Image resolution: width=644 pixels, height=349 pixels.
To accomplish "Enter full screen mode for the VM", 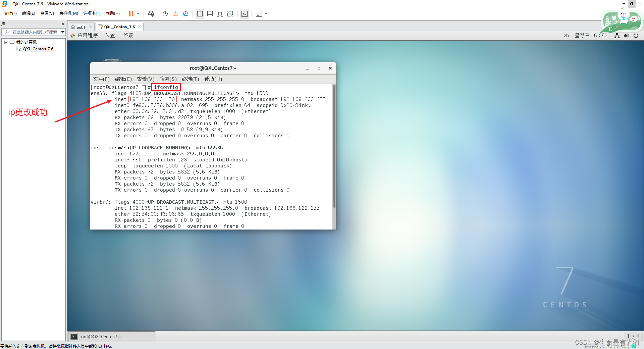I will 220,14.
